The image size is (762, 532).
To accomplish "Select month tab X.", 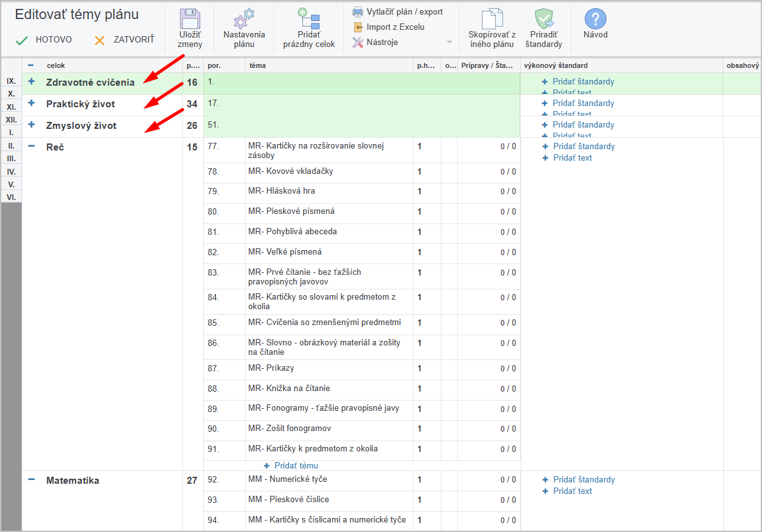I will [x=11, y=94].
